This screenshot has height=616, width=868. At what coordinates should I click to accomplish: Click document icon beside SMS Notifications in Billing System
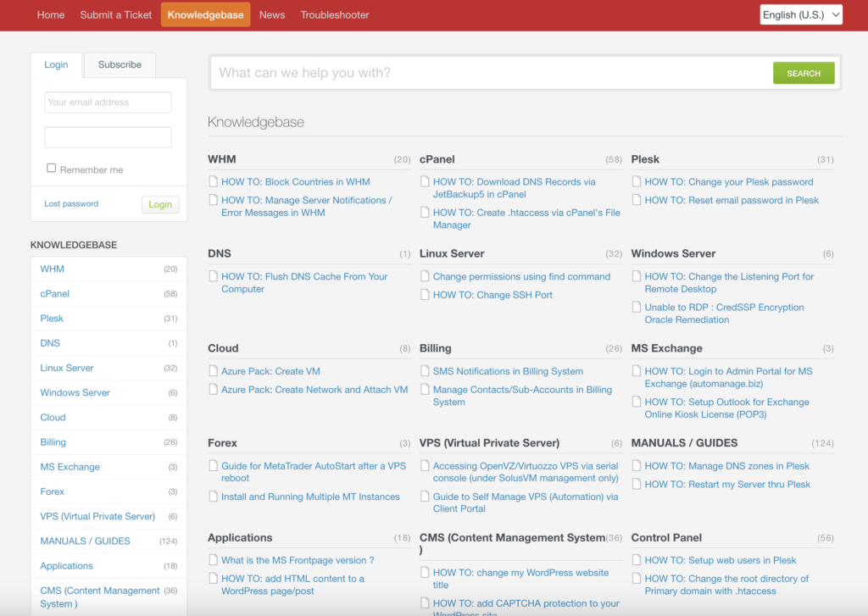425,371
